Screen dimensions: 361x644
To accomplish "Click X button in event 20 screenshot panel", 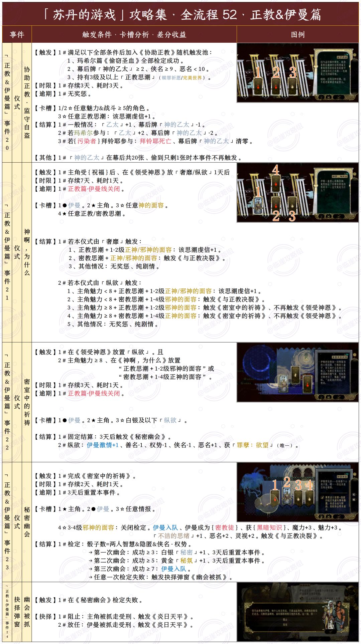I will click(x=329, y=97).
